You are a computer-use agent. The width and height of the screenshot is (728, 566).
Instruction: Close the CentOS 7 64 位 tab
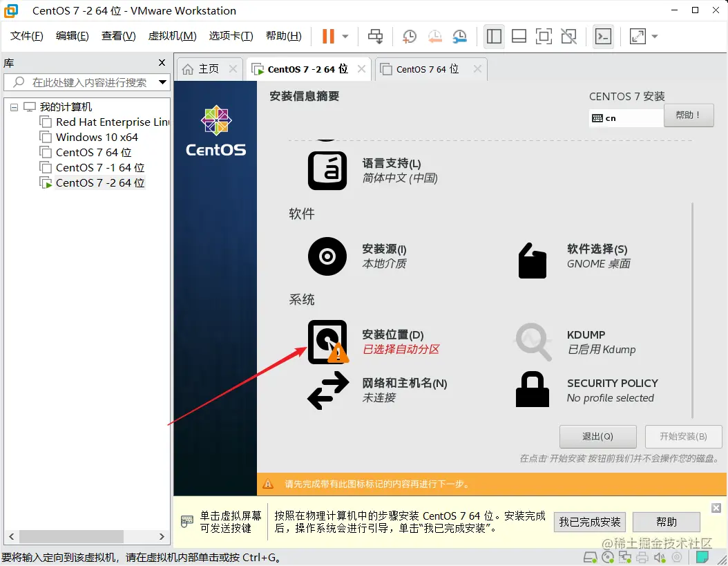point(477,69)
